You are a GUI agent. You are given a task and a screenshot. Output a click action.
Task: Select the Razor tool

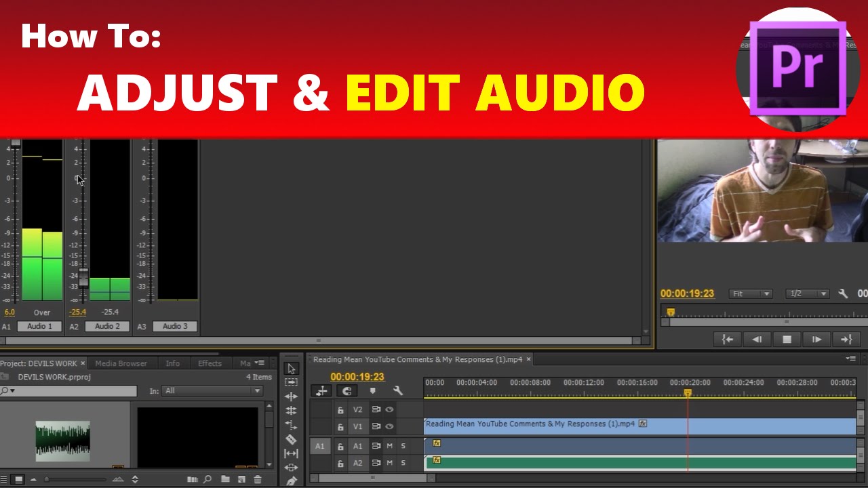pyautogui.click(x=291, y=439)
